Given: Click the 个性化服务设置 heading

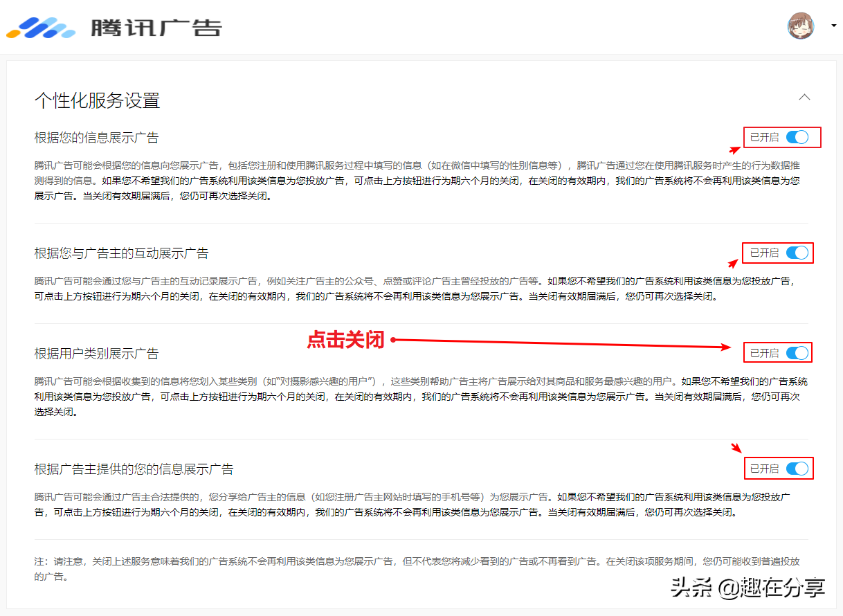Looking at the screenshot, I should [98, 101].
